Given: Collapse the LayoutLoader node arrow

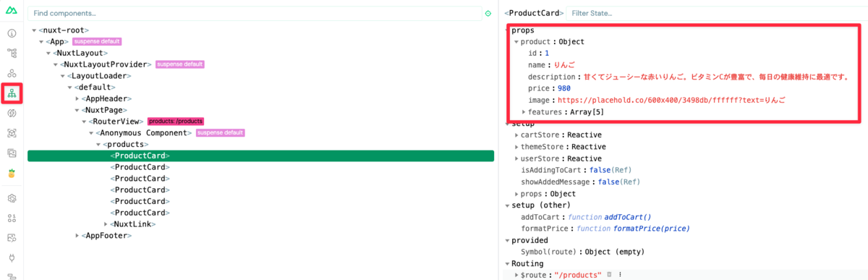Looking at the screenshot, I should pos(63,76).
